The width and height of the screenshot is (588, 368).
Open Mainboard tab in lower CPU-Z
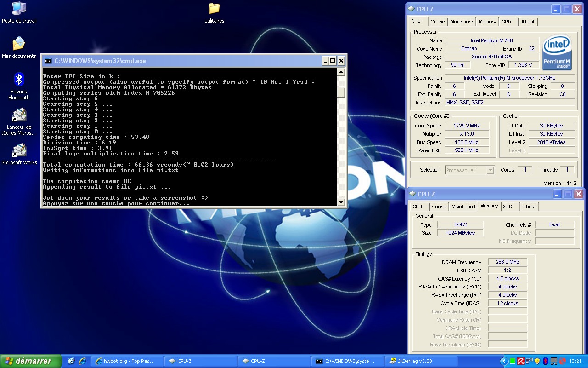(x=463, y=207)
